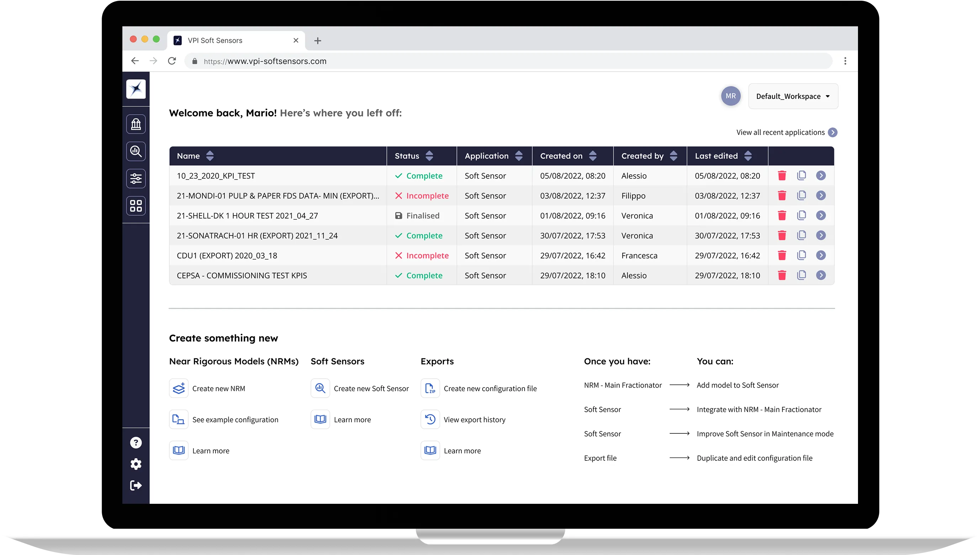
Task: Open the settings gear in sidebar
Action: coord(136,464)
